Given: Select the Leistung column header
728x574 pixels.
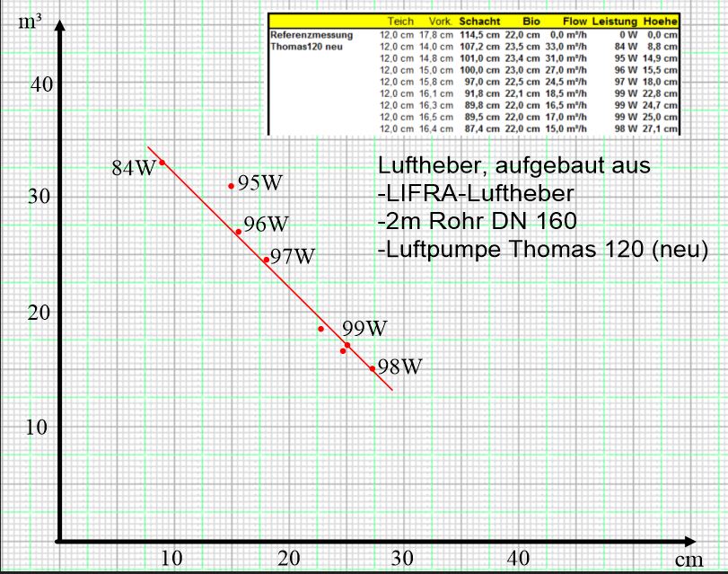Looking at the screenshot, I should coord(615,20).
